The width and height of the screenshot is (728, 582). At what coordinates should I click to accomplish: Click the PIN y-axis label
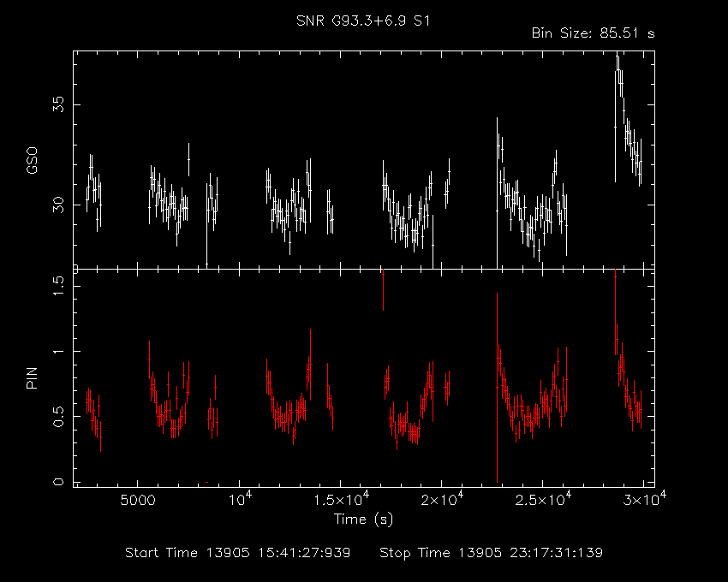click(32, 377)
